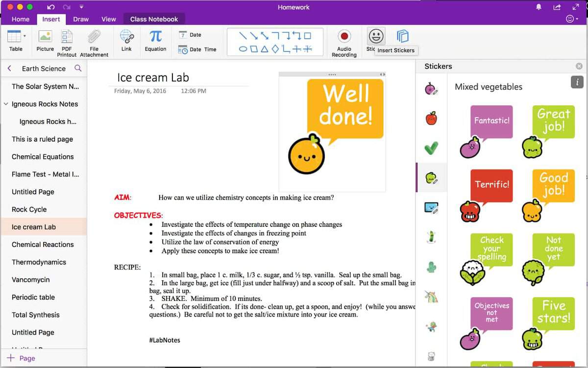Click the Link globe icon
Screen dimensions: 588x368
tap(126, 37)
